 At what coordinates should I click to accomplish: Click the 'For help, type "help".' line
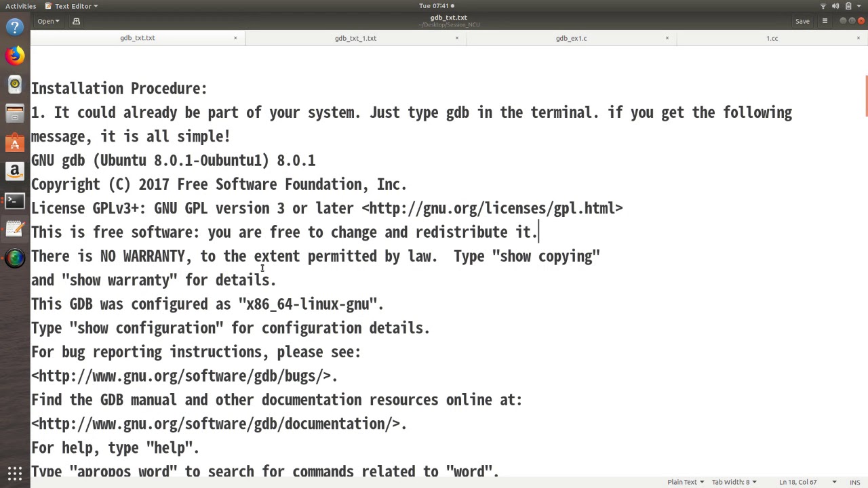click(115, 447)
